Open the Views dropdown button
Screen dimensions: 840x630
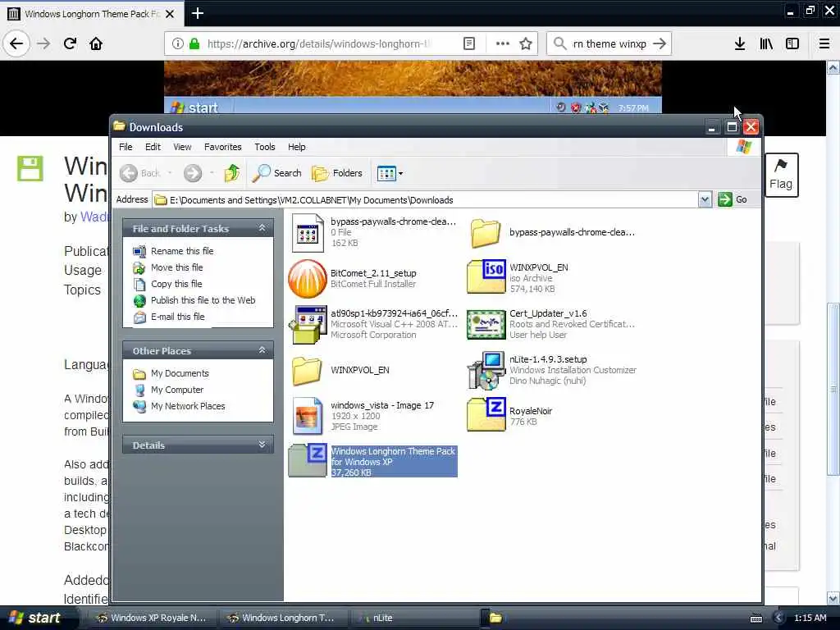[390, 173]
